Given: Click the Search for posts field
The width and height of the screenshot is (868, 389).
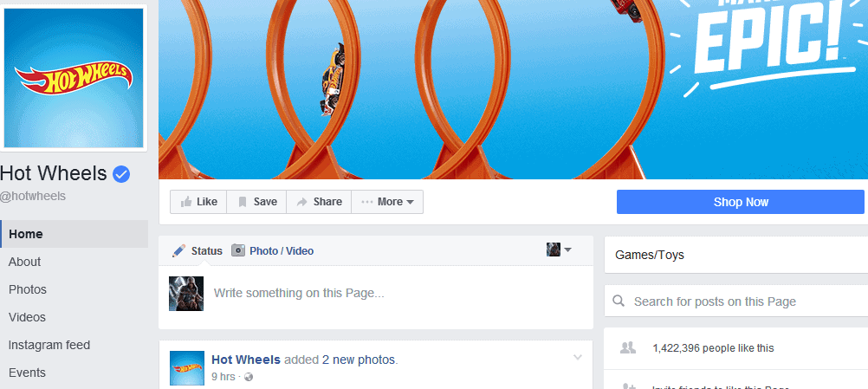Looking at the screenshot, I should click(735, 301).
